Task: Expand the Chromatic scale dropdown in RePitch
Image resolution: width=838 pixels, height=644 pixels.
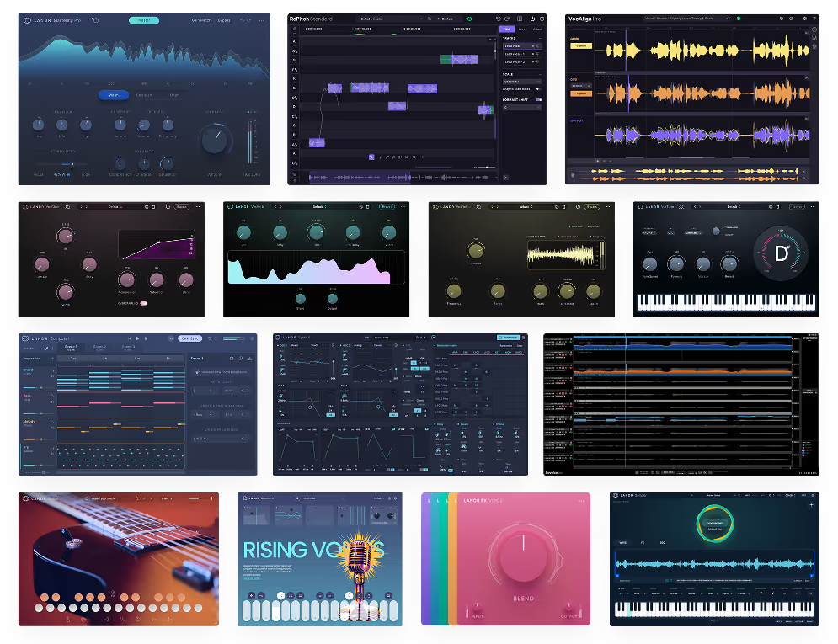Action: click(521, 82)
